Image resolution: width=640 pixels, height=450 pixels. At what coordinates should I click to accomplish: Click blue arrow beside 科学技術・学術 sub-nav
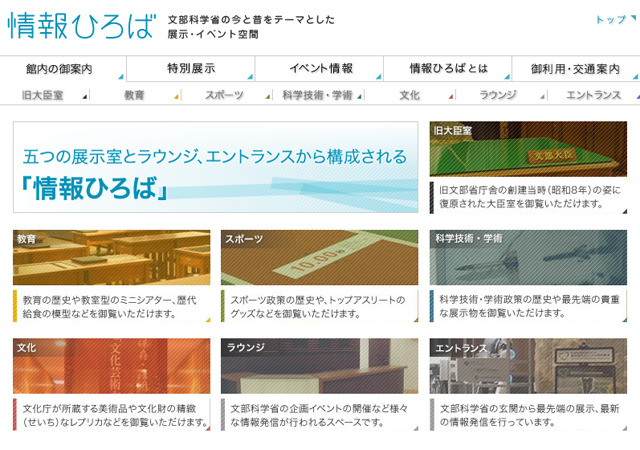359,97
